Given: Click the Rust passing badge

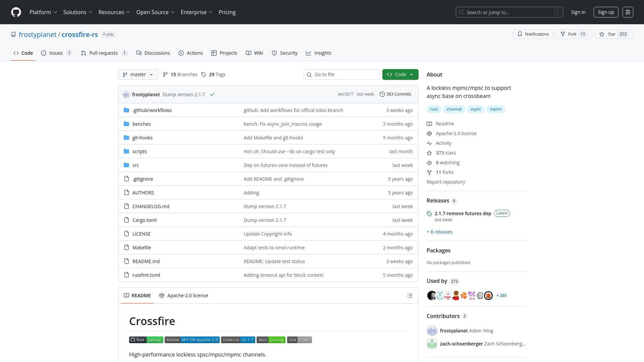Looking at the screenshot, I should (x=146, y=340).
